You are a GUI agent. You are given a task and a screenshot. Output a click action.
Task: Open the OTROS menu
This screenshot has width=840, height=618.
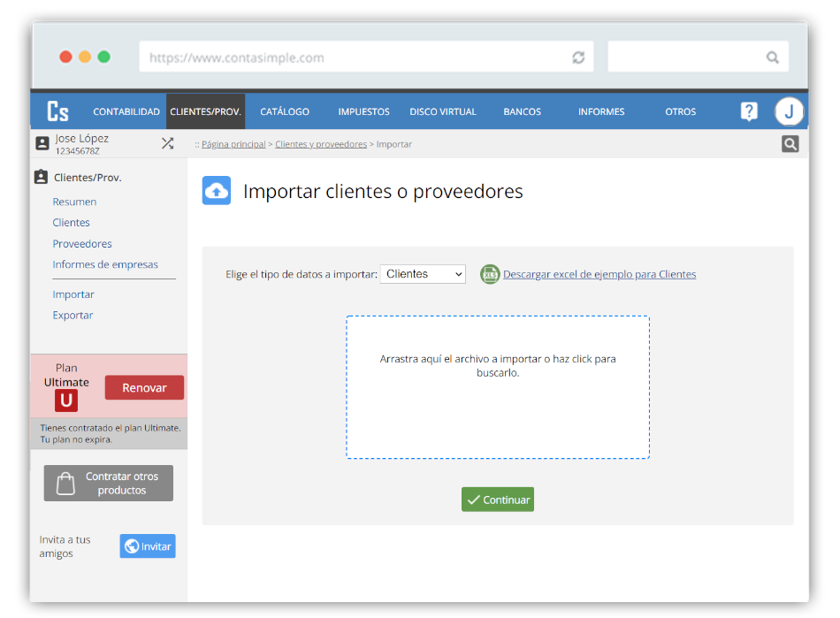click(680, 111)
